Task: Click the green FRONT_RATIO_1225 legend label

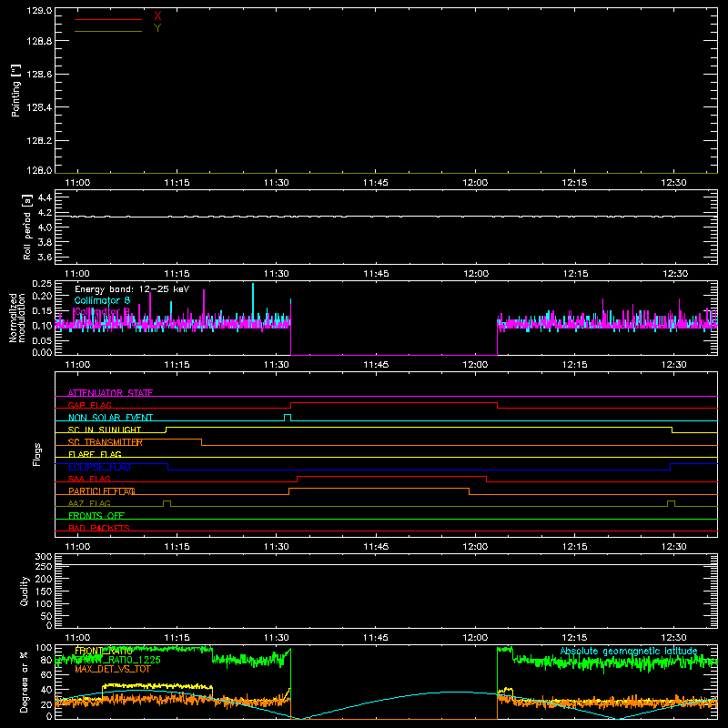Action: click(x=117, y=661)
